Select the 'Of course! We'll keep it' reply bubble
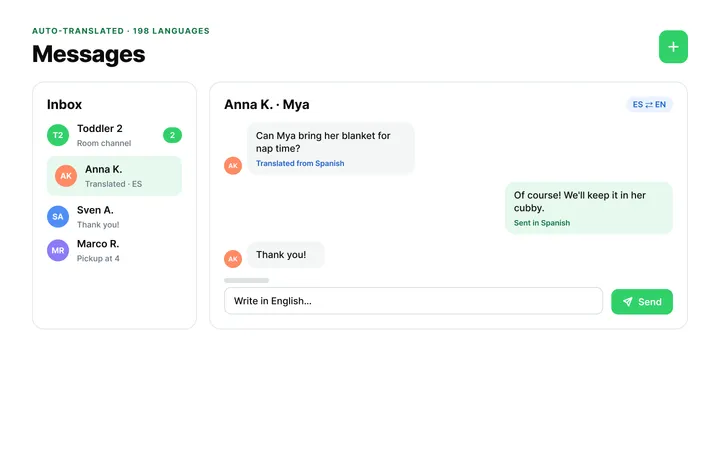Image resolution: width=720 pixels, height=450 pixels. pos(589,208)
